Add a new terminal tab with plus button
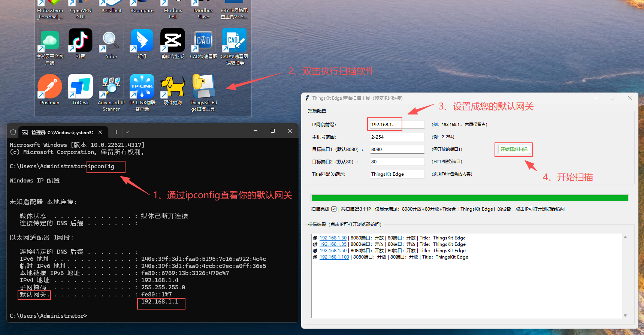Screen dimensions: 644x335 click(x=116, y=132)
